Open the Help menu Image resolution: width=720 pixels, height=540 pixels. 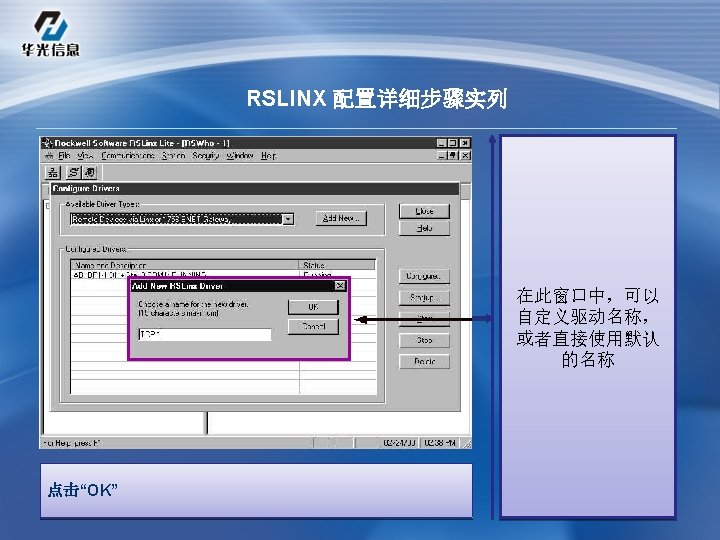(269, 156)
